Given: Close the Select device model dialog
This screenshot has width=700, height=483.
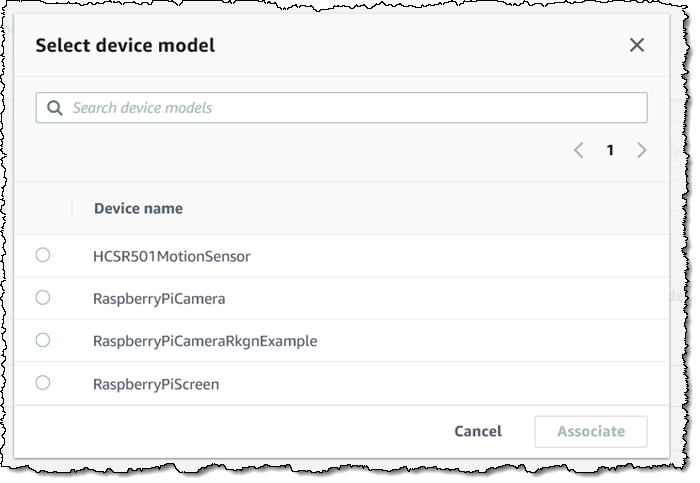Looking at the screenshot, I should point(636,45).
